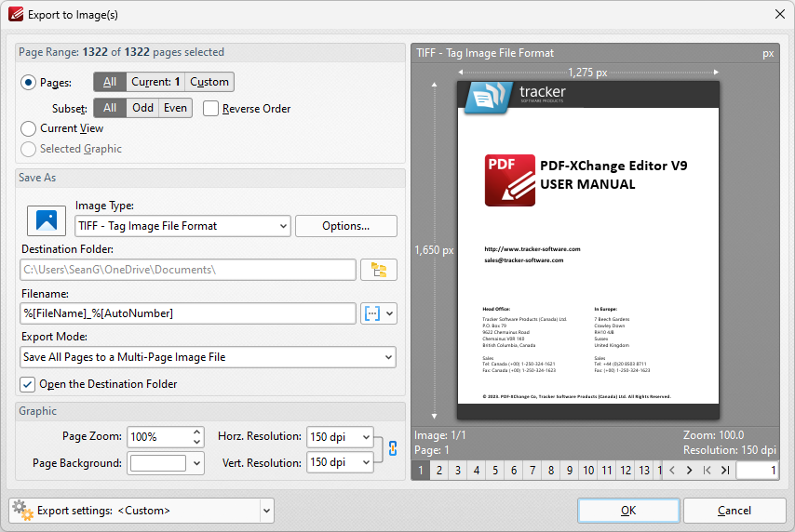Image resolution: width=795 pixels, height=532 pixels.
Task: Click the white Page Background swatch
Action: click(158, 463)
